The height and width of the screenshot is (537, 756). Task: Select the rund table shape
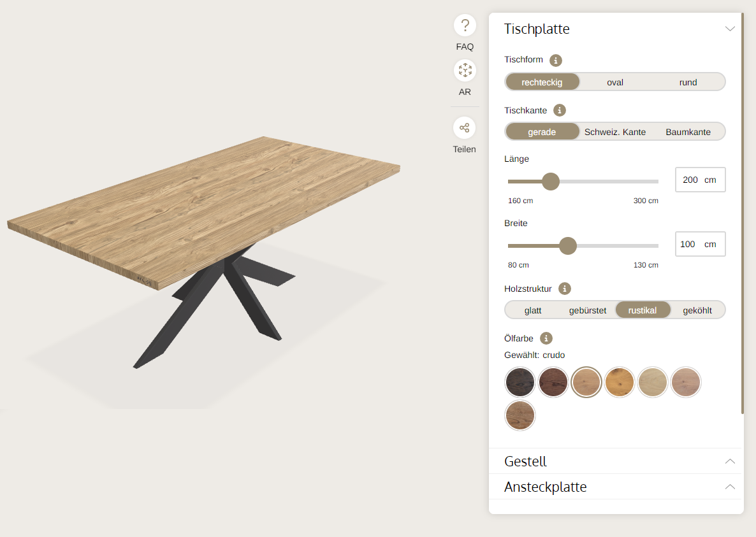[688, 82]
